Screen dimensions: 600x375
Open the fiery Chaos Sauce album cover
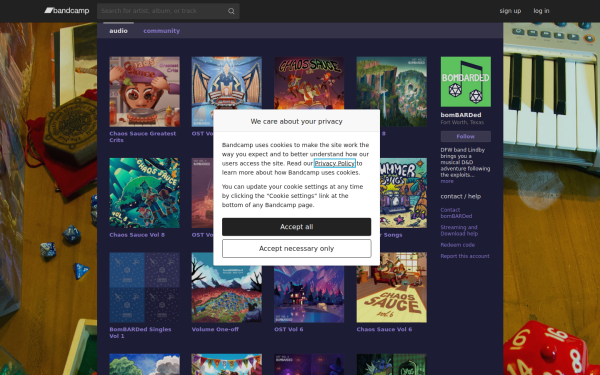(x=309, y=83)
